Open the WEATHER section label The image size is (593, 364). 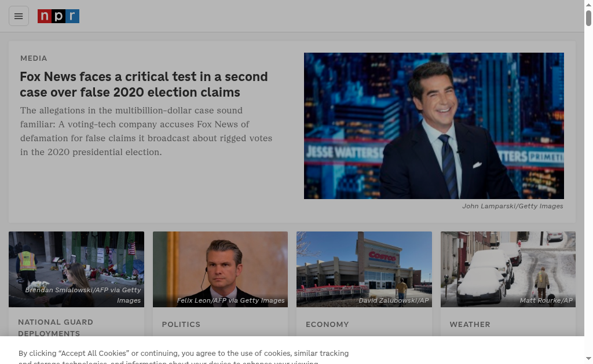[470, 325]
